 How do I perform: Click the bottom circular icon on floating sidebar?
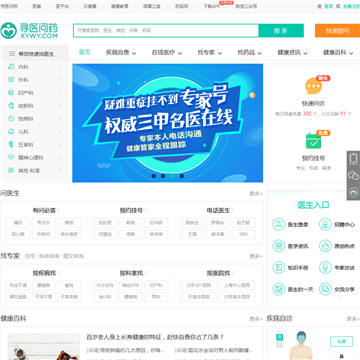(353, 192)
